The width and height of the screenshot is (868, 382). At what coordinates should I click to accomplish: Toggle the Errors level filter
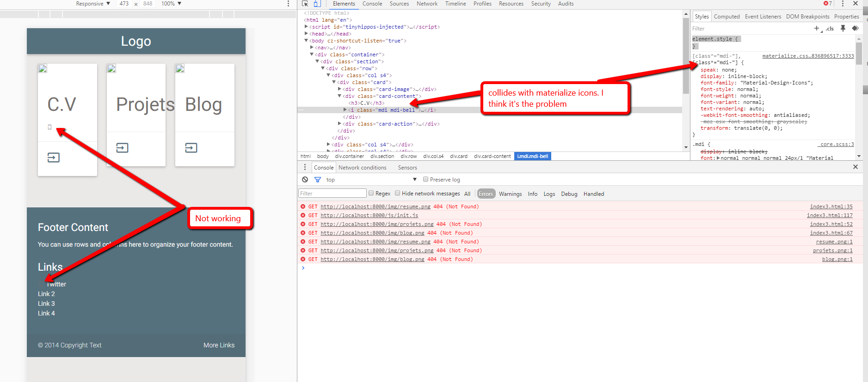486,194
